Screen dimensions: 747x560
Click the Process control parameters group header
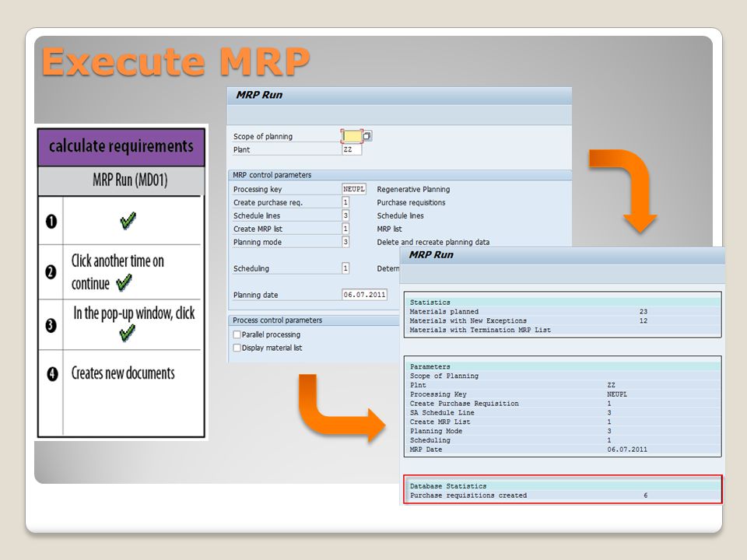pos(314,320)
